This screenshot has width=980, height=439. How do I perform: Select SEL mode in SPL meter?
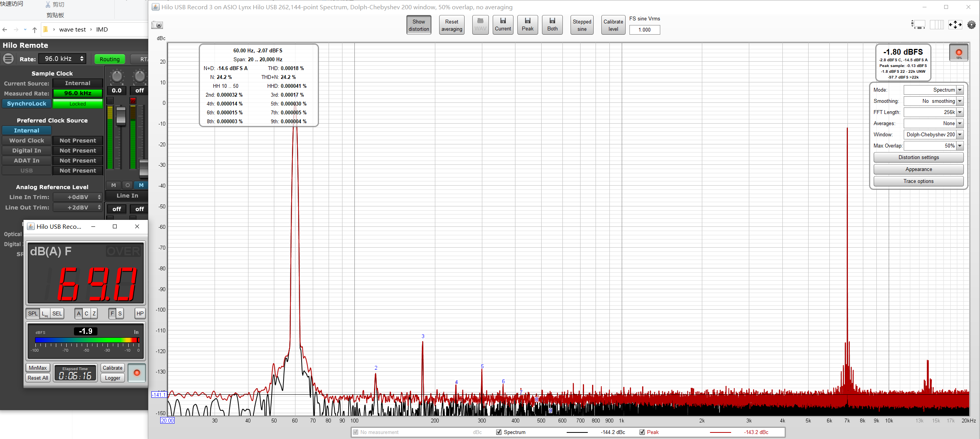[x=57, y=313]
